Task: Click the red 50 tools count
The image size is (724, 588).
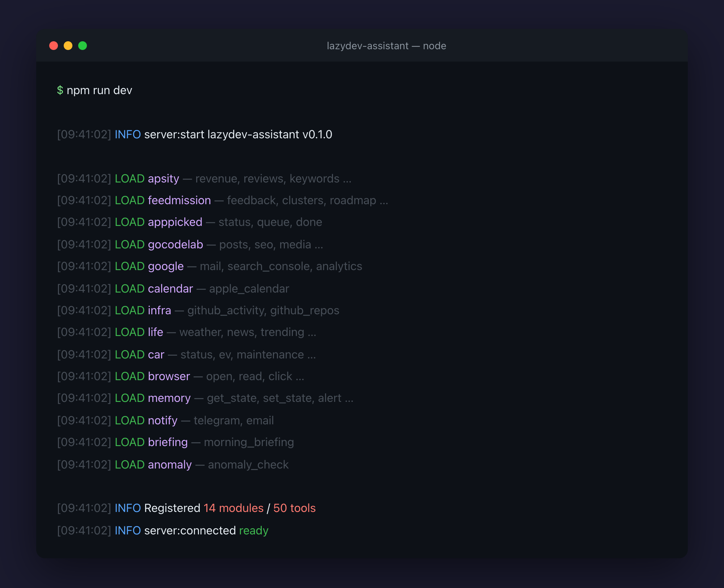Action: click(x=294, y=508)
